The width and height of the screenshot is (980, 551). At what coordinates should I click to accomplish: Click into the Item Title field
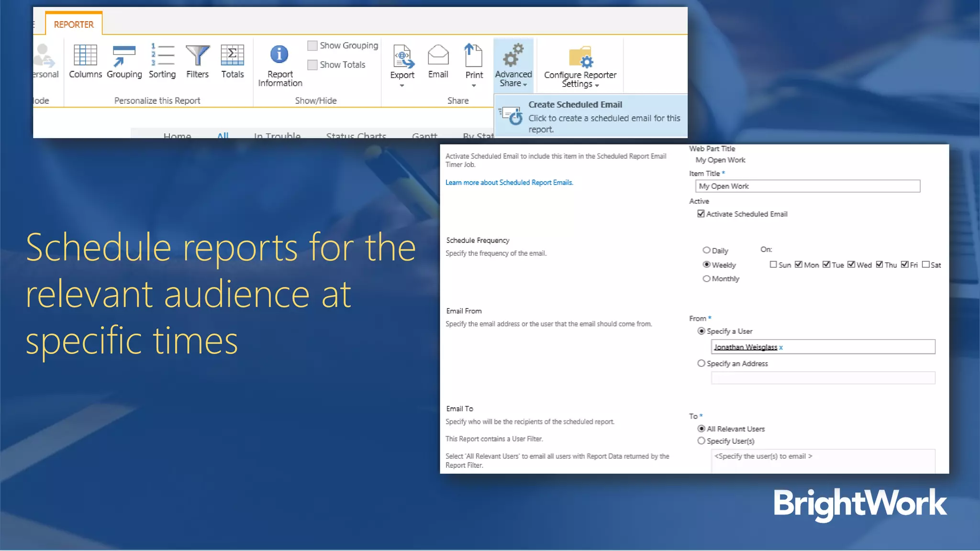[808, 186]
